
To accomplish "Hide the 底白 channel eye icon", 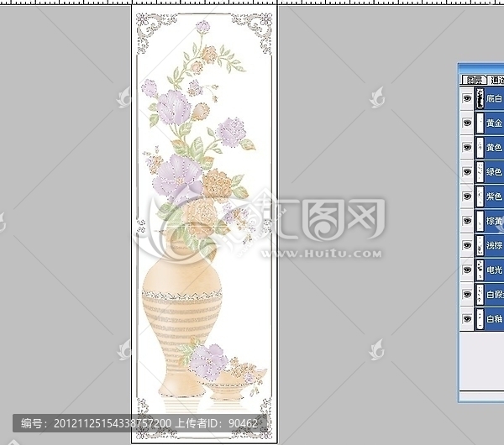I will [x=467, y=98].
